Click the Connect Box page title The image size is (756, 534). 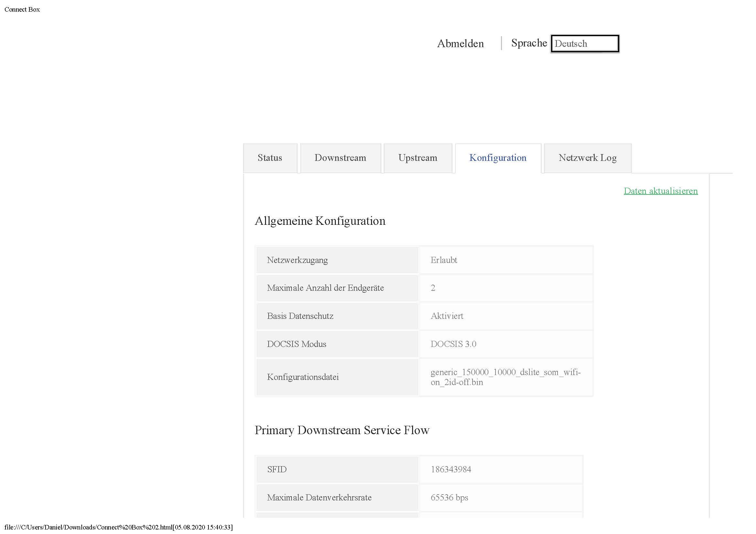[x=22, y=10]
